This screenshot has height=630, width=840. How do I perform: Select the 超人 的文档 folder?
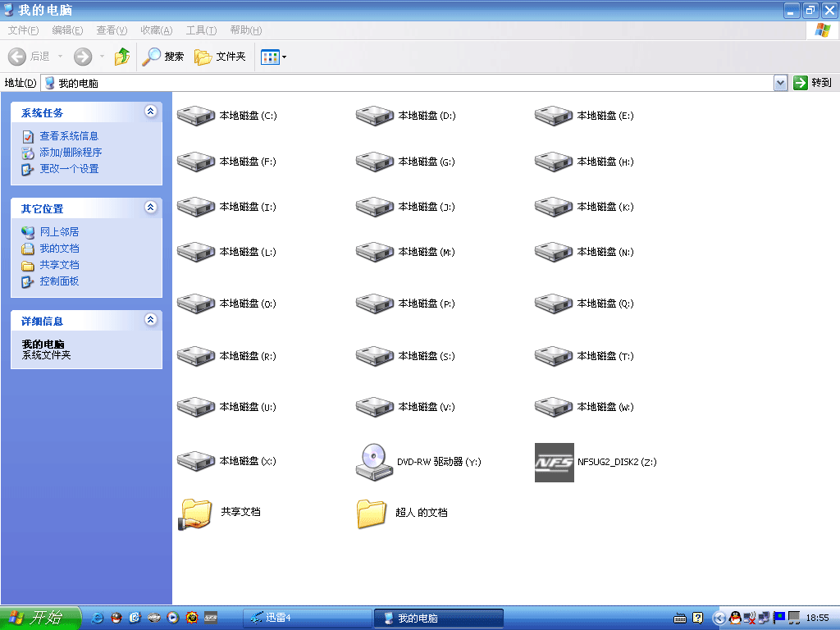pos(372,514)
